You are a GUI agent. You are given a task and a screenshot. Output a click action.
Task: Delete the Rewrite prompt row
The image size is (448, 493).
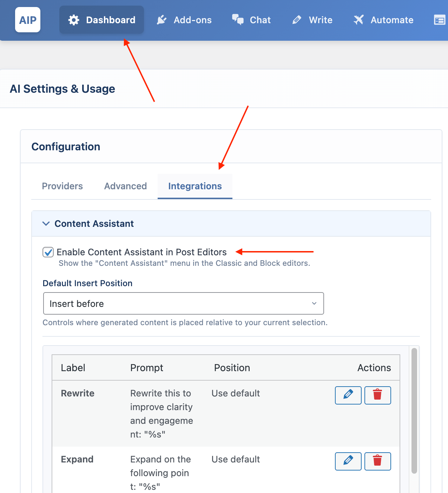(x=377, y=395)
